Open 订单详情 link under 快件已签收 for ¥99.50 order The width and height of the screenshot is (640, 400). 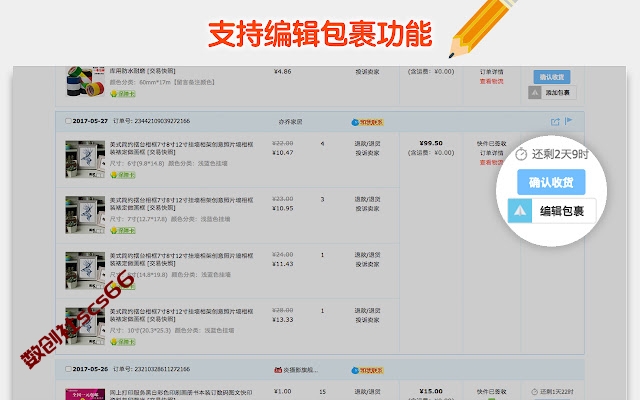[x=491, y=153]
